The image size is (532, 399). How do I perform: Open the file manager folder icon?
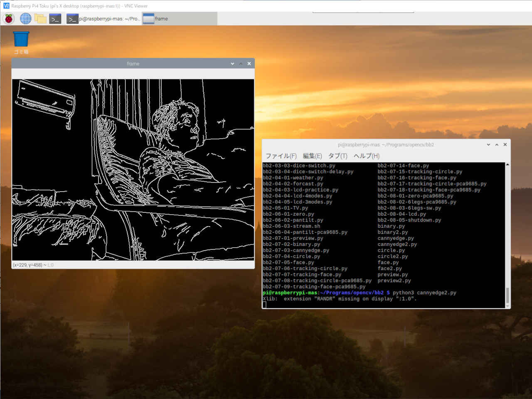coord(40,19)
